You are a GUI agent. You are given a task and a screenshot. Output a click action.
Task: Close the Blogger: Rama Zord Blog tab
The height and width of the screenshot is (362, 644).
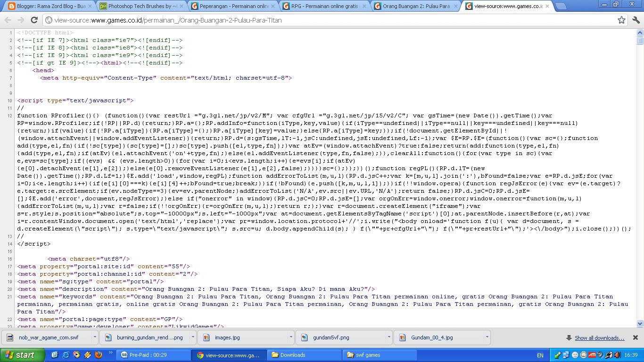(x=90, y=7)
